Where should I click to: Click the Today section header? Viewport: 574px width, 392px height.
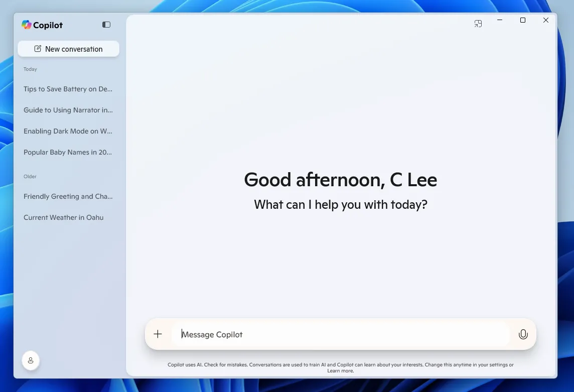pos(30,69)
